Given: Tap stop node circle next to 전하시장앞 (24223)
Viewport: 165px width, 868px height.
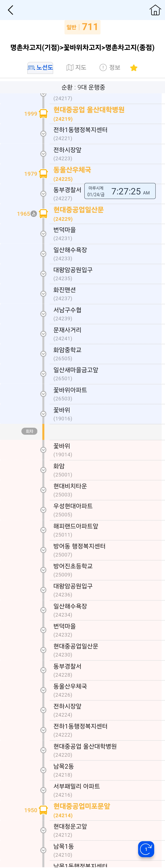Looking at the screenshot, I should point(43,154).
